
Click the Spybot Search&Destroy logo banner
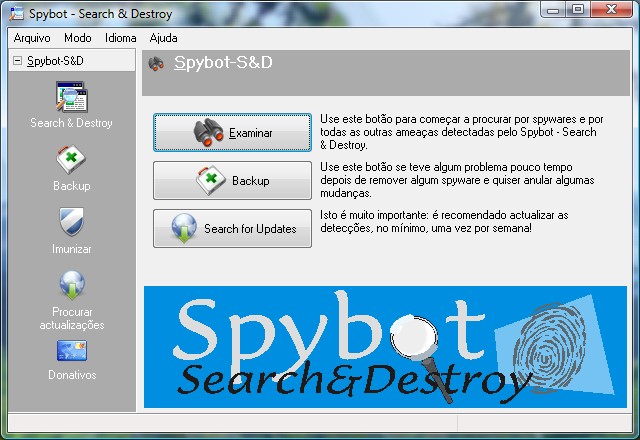[385, 347]
